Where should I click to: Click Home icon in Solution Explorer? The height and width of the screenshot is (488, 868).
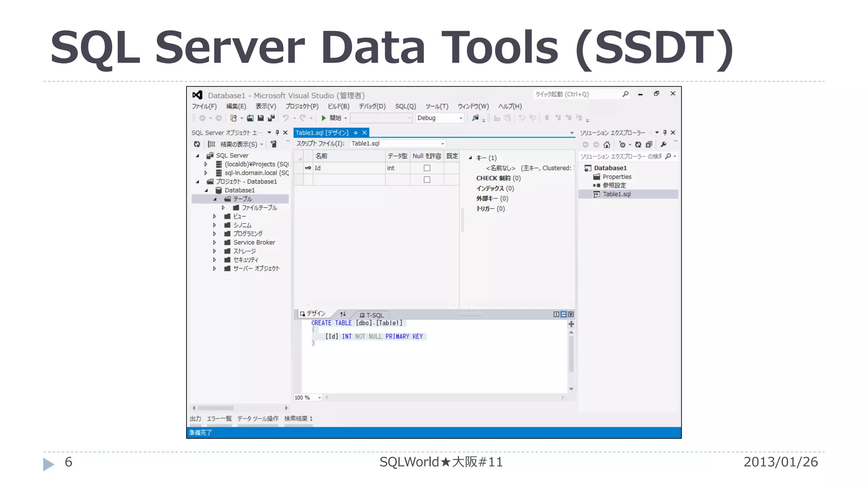pyautogui.click(x=607, y=145)
